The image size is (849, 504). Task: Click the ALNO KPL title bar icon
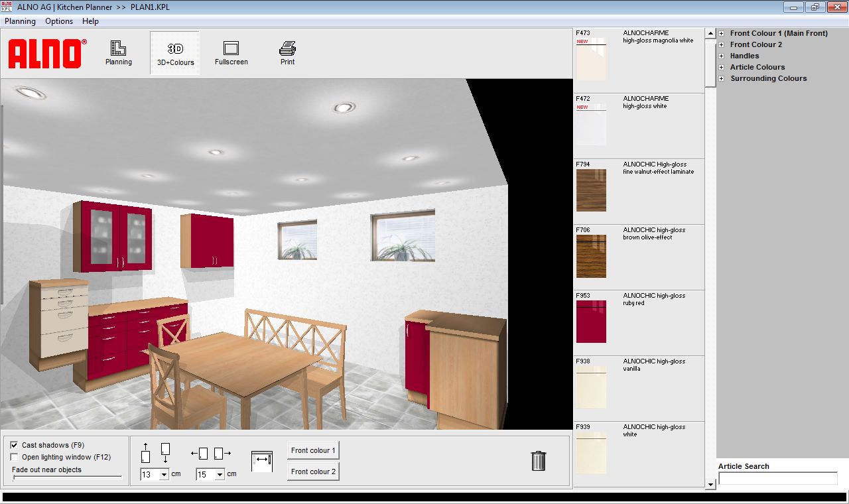coord(7,7)
